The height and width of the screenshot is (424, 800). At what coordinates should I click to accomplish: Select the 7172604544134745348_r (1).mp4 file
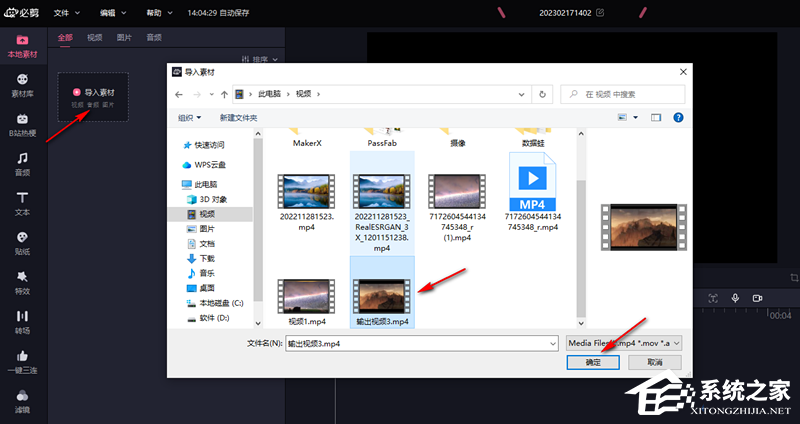(457, 208)
